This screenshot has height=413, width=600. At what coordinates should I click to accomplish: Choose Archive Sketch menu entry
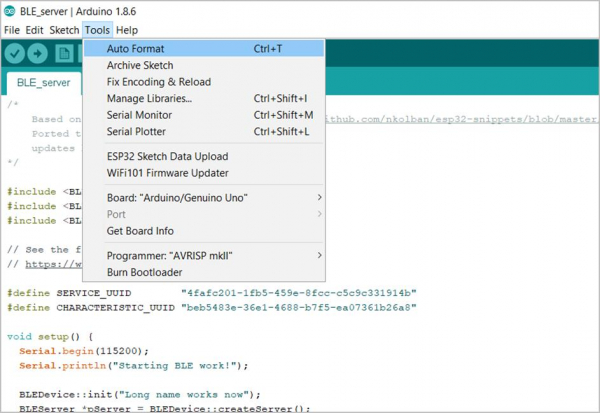pyautogui.click(x=140, y=65)
